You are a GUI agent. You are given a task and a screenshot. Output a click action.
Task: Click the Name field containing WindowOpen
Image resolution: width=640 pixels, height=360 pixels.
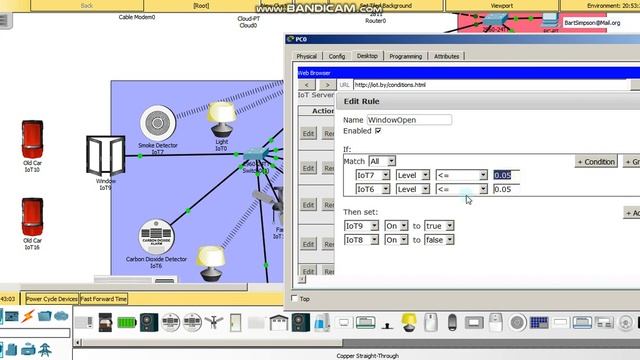409,120
